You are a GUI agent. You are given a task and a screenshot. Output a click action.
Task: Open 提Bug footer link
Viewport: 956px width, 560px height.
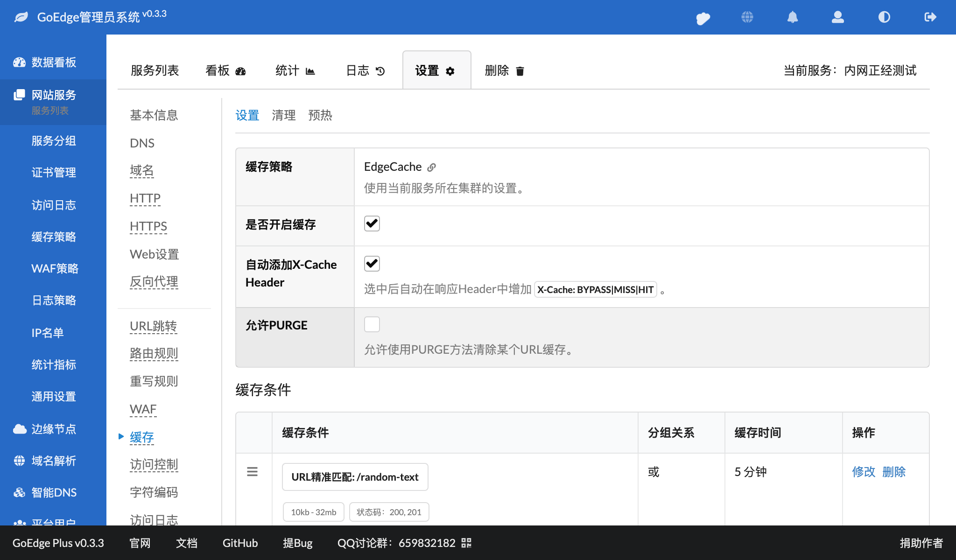[298, 543]
